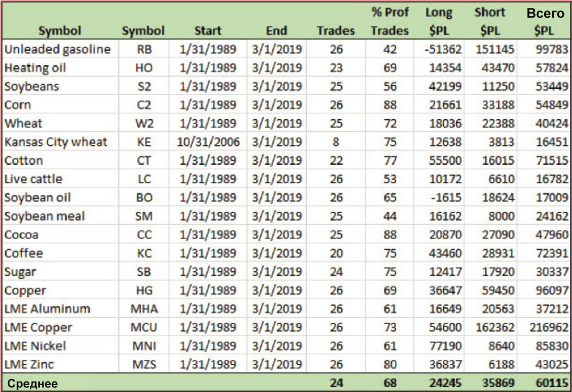Image resolution: width=572 pixels, height=392 pixels.
Task: Click the % Prof Trades header
Action: [389, 21]
